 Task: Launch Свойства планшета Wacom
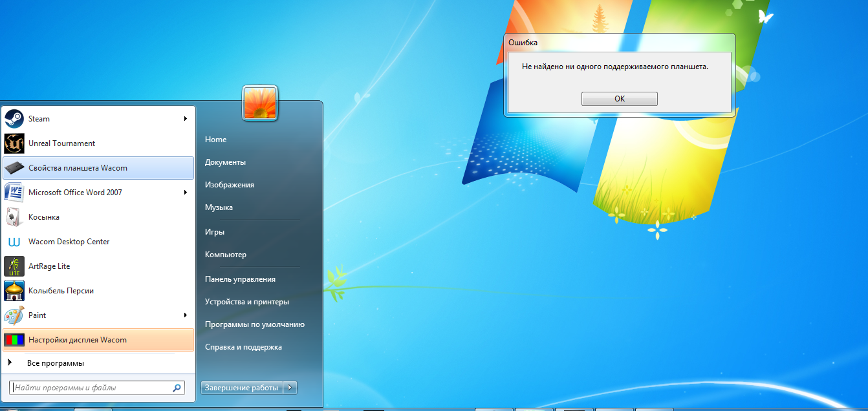tap(98, 168)
